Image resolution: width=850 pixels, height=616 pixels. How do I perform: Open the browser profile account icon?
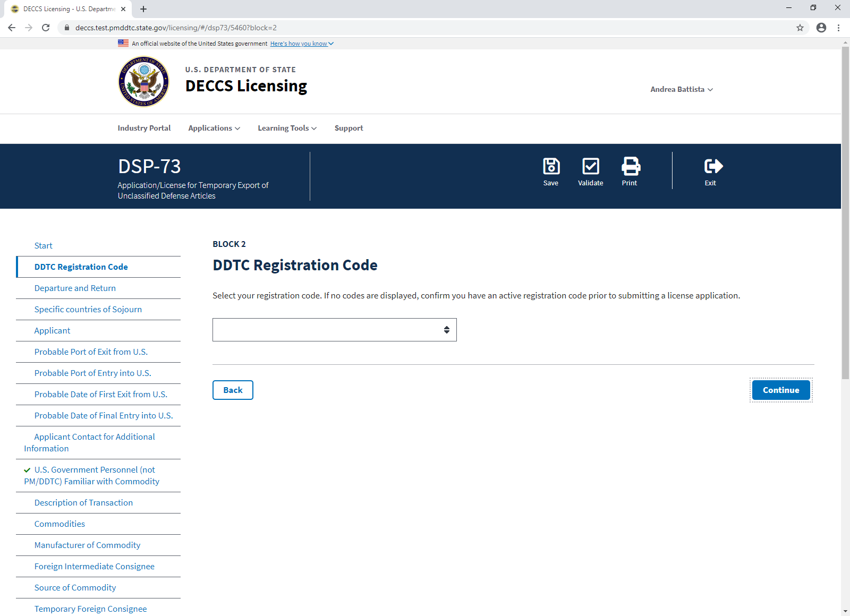(821, 28)
